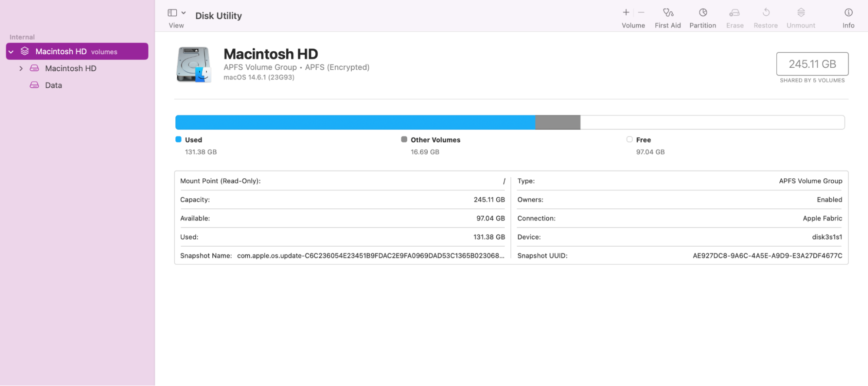Click the Device value 'disk3s1s1'
The width and height of the screenshot is (868, 386).
click(827, 237)
